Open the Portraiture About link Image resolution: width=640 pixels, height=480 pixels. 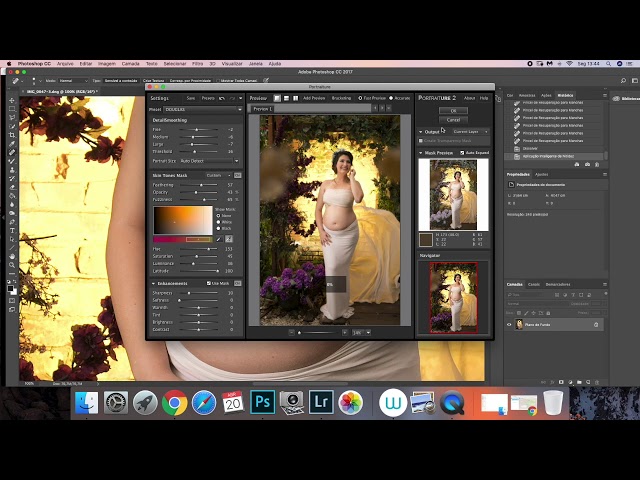(469, 98)
